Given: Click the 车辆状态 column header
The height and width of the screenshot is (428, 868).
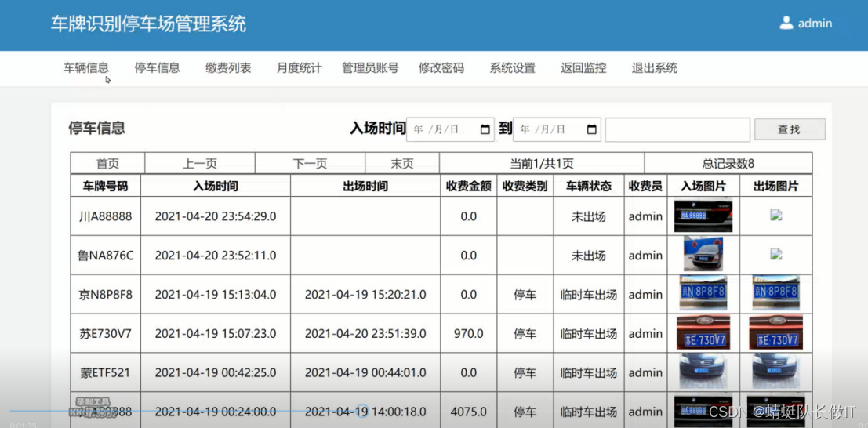Looking at the screenshot, I should click(588, 186).
